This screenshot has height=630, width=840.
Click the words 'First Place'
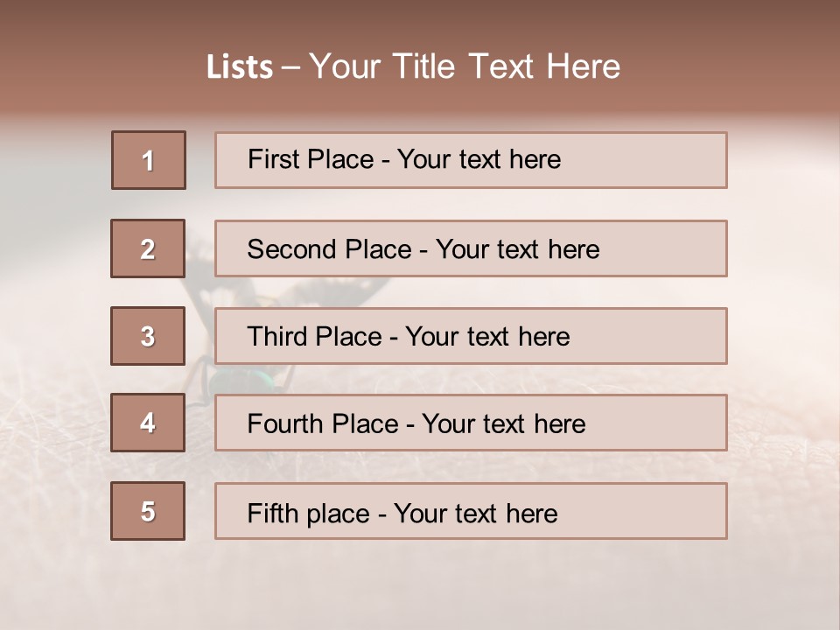[311, 159]
